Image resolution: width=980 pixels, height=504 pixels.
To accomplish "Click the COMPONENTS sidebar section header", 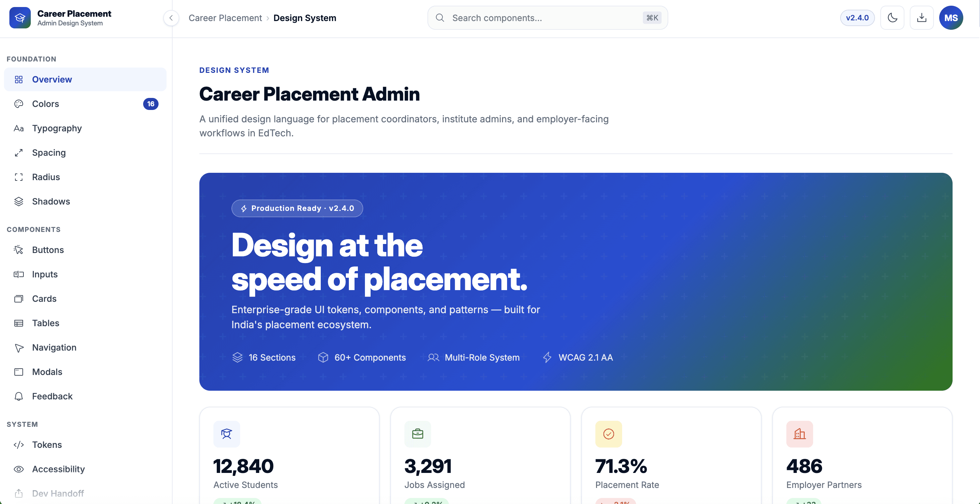I will pyautogui.click(x=33, y=229).
